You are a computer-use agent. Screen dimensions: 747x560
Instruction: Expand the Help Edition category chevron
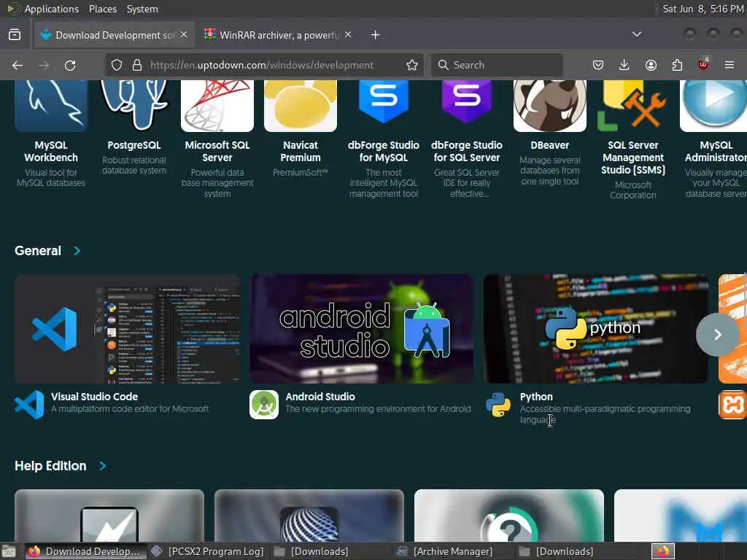tap(102, 466)
